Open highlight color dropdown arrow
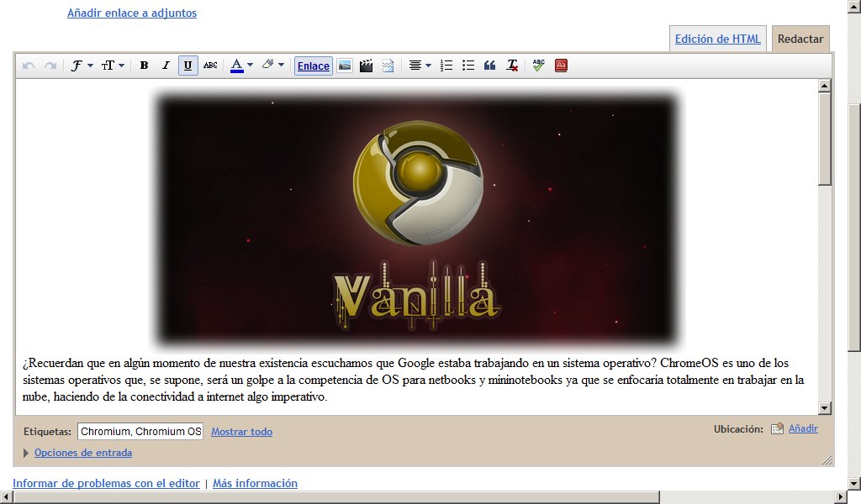861x504 pixels. click(281, 66)
